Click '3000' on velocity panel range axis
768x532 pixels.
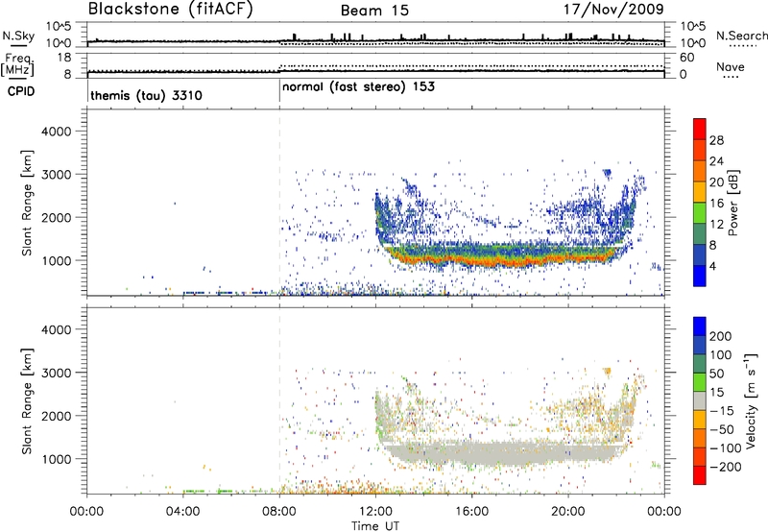[56, 373]
